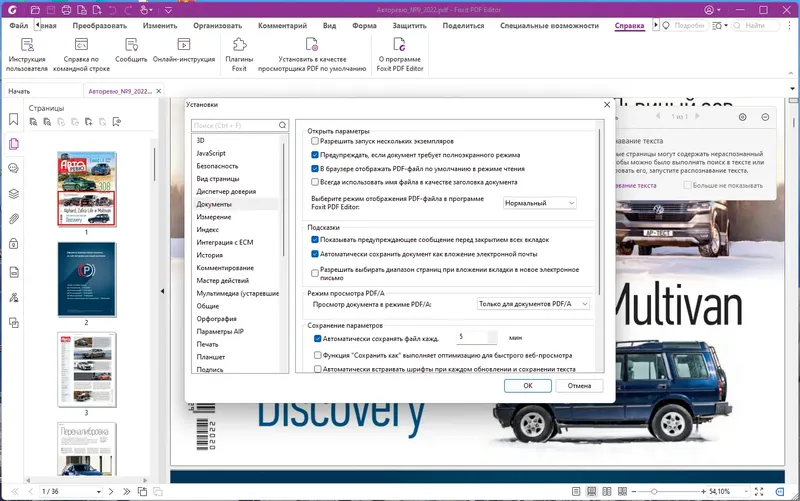Click Отмена in the Установки dialog
Screen dimensions: 800x501
[579, 386]
